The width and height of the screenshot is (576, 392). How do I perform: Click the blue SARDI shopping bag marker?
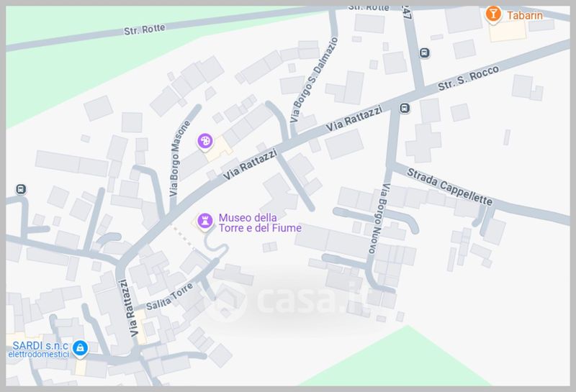(80, 348)
